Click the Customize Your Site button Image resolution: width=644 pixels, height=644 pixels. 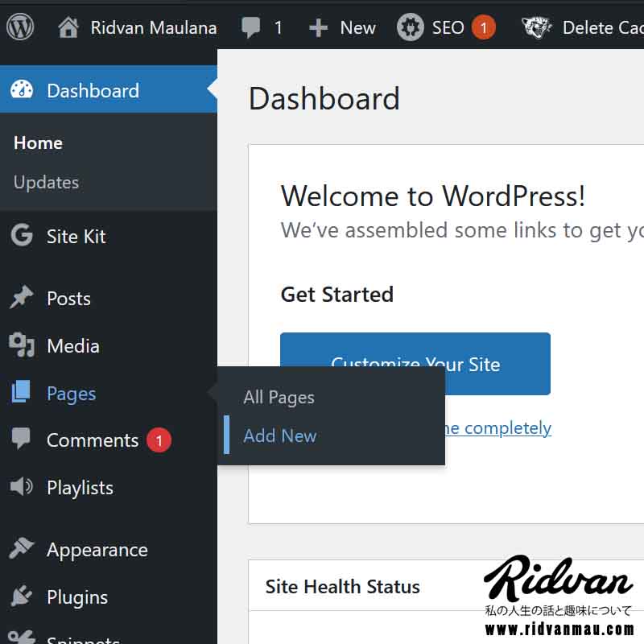[x=415, y=364]
